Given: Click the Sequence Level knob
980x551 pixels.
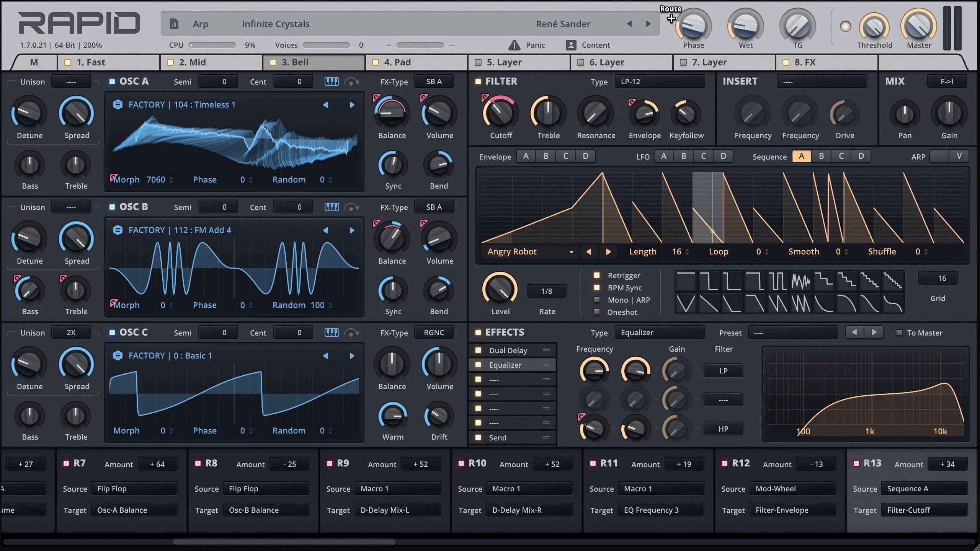Looking at the screenshot, I should coord(500,289).
